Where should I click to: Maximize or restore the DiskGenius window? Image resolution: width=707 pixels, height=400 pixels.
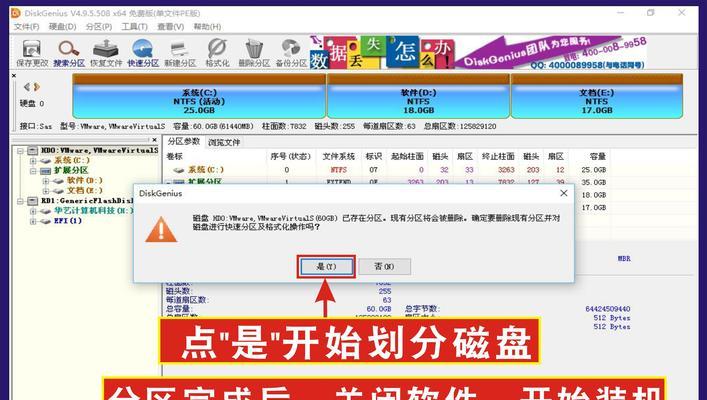[x=650, y=13]
